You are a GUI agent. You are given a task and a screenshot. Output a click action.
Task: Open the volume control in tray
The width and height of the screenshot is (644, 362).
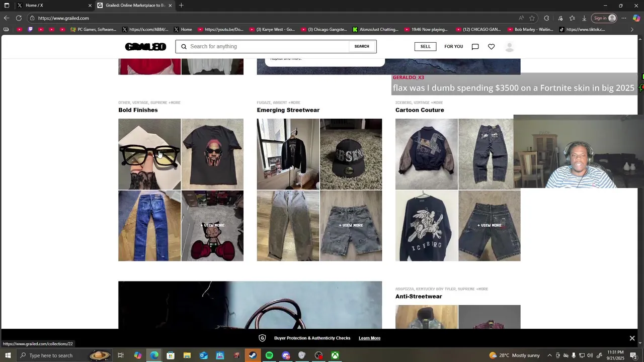tap(590, 355)
